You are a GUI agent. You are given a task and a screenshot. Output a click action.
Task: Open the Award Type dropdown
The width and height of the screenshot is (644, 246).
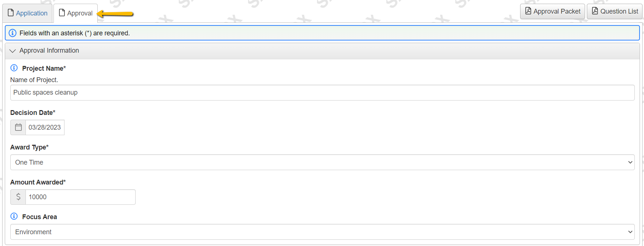pos(322,162)
